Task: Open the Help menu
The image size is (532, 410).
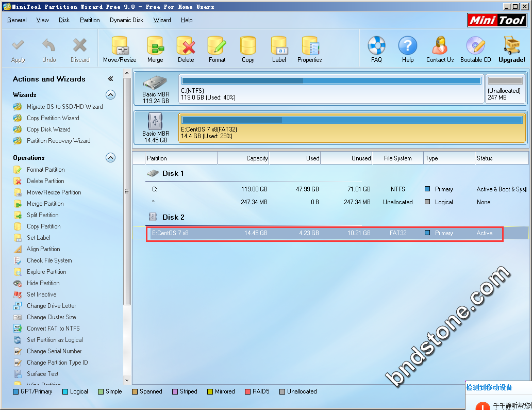Action: [x=187, y=20]
